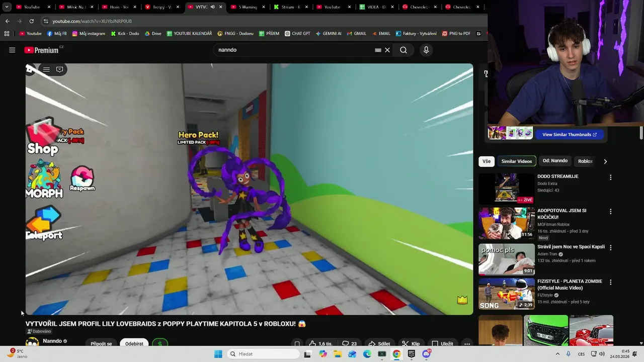Show hidden tray icons chevron

[557, 354]
